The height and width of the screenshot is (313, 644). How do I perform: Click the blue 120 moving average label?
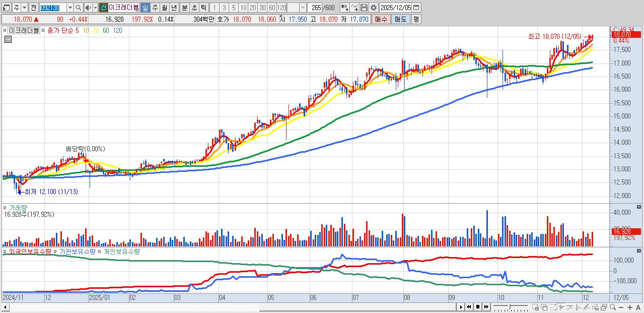click(117, 30)
